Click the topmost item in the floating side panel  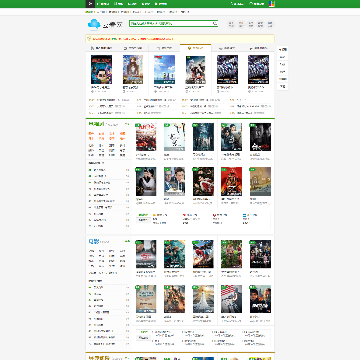tap(282, 50)
